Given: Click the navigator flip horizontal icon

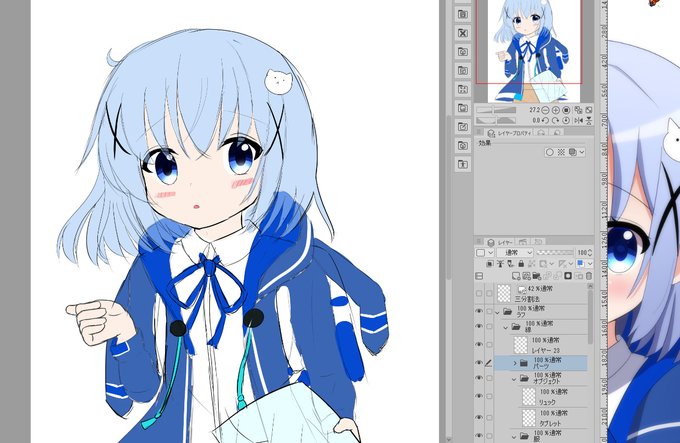Looking at the screenshot, I should tap(579, 121).
